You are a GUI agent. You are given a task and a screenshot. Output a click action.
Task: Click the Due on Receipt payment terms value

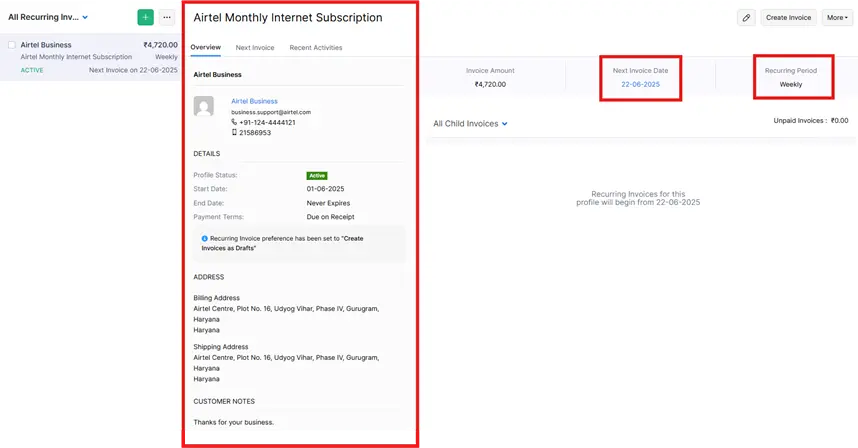[331, 217]
